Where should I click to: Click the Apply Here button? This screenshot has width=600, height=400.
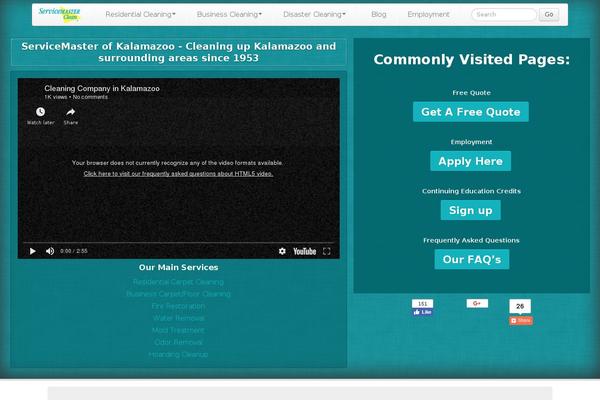470,161
